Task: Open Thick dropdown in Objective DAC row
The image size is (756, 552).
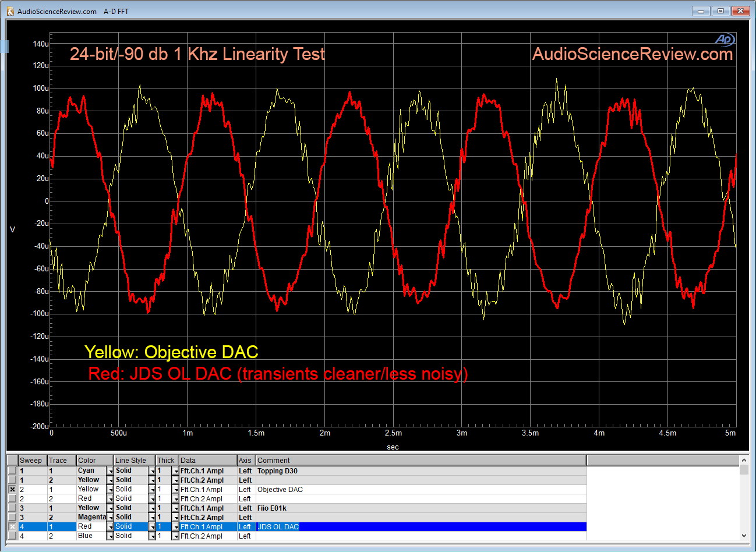Action: point(175,490)
